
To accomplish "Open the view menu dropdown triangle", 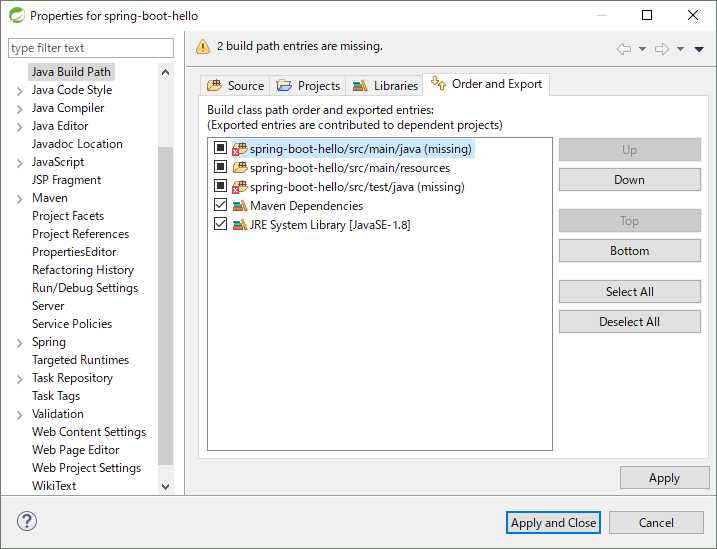I will tap(699, 49).
